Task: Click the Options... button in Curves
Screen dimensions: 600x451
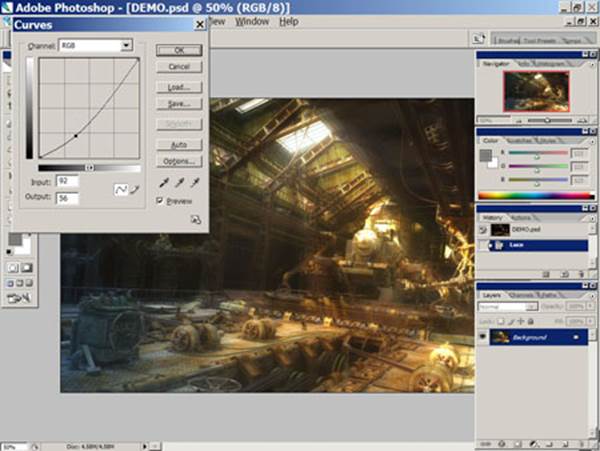Action: 179,161
